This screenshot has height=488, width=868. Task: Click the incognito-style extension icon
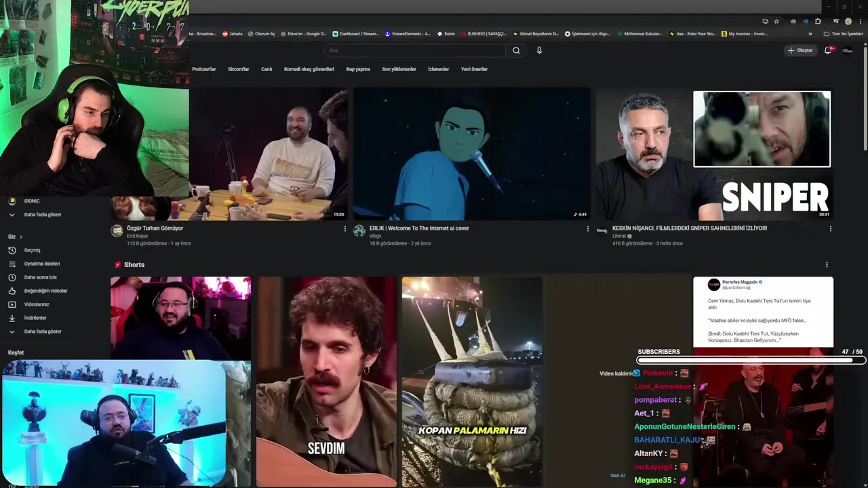click(x=793, y=21)
